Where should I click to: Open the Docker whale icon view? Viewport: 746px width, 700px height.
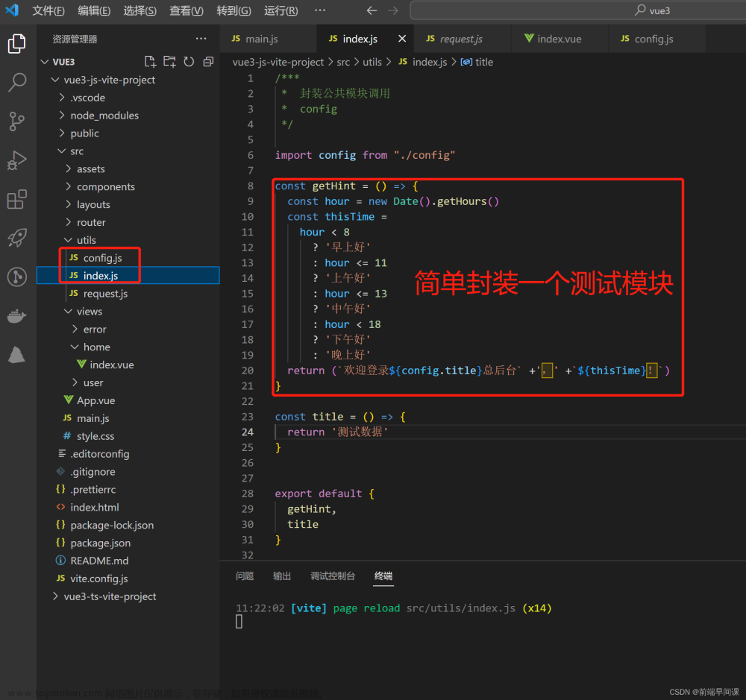[17, 316]
